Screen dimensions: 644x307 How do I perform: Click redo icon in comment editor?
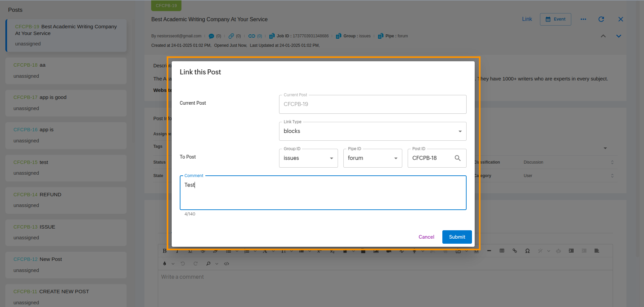[x=196, y=264]
